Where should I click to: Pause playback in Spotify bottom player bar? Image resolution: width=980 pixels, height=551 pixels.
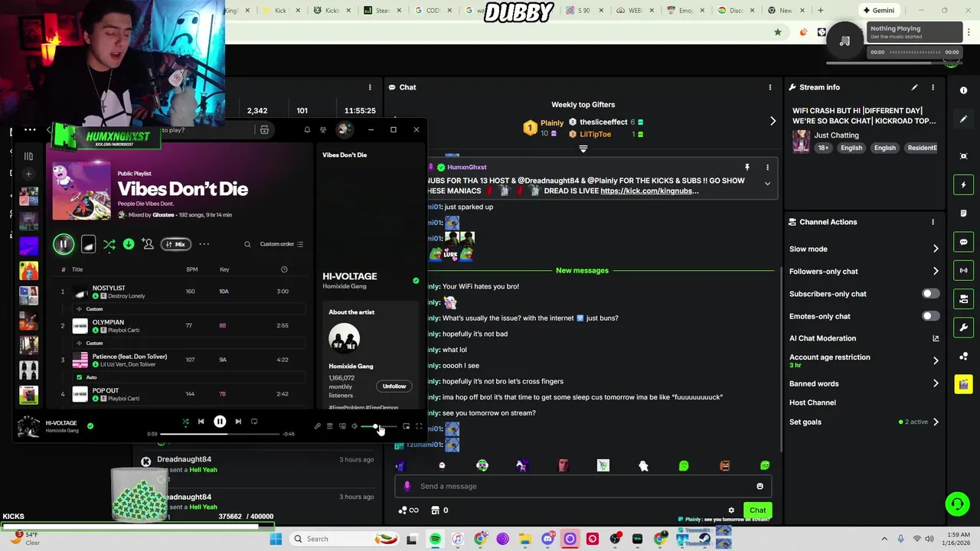(x=220, y=422)
